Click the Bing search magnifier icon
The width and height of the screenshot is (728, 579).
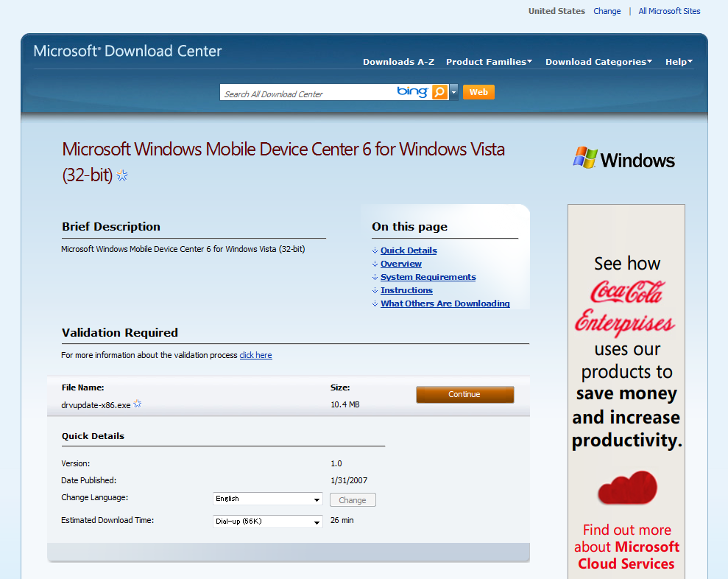pyautogui.click(x=439, y=92)
